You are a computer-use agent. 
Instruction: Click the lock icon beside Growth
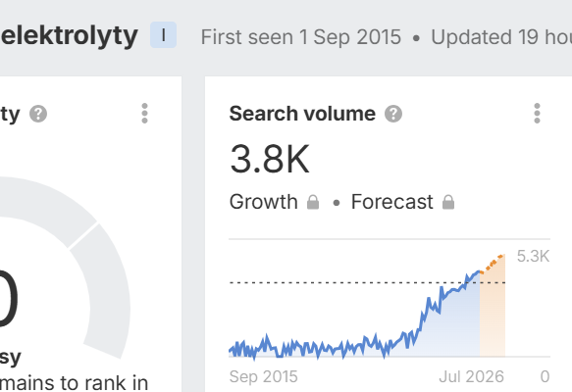click(313, 202)
